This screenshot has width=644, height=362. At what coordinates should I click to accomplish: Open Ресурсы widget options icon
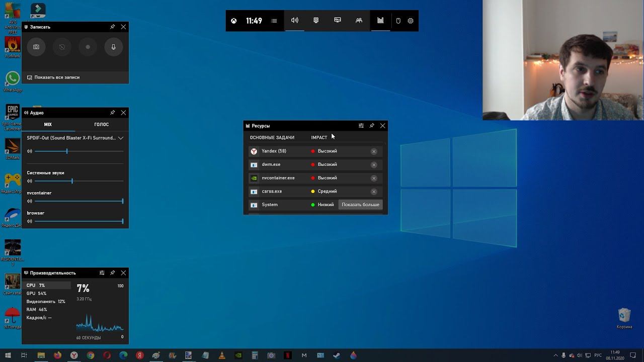361,126
